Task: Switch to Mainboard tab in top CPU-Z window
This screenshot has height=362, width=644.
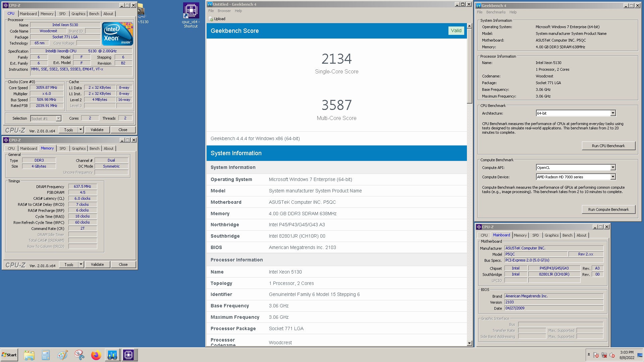Action: point(28,14)
